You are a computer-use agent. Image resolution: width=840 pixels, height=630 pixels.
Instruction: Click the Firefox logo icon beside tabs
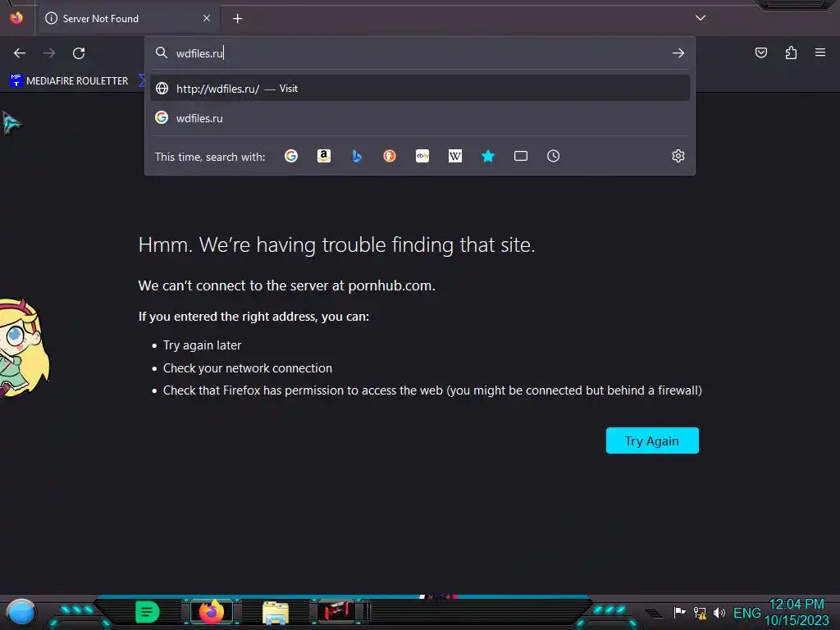tap(16, 18)
